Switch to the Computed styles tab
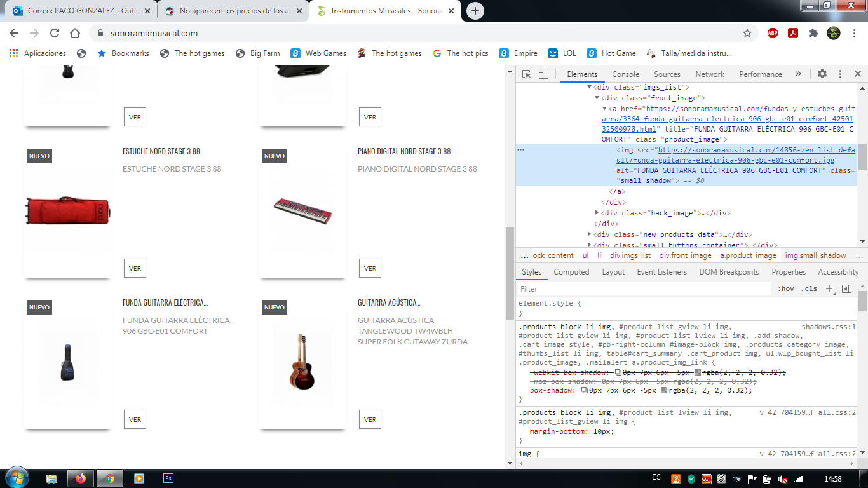This screenshot has height=488, width=868. pos(571,272)
